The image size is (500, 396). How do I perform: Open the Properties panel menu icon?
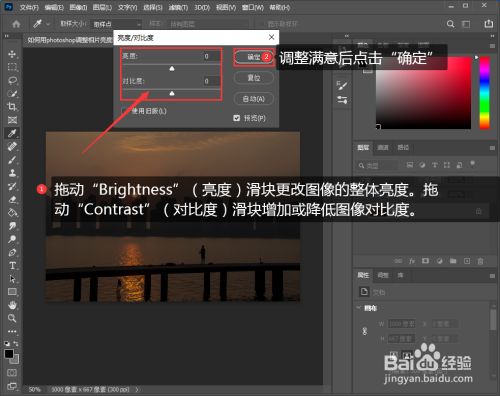[x=492, y=276]
